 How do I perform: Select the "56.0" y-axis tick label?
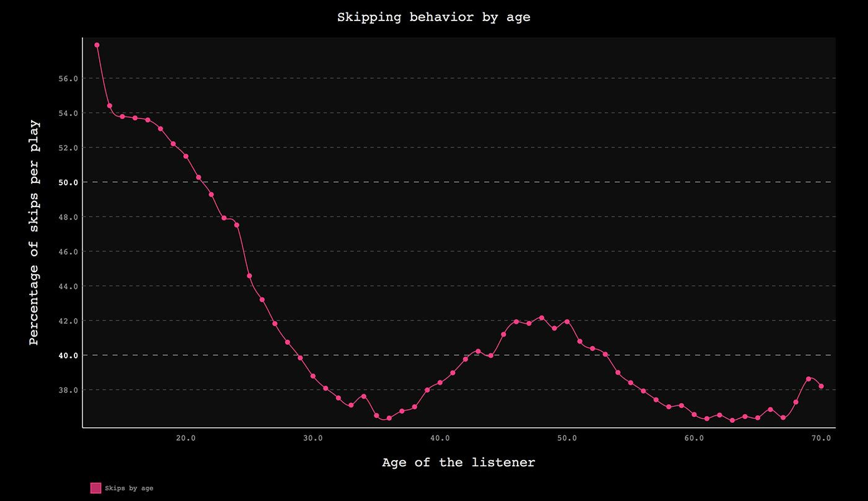click(x=69, y=79)
